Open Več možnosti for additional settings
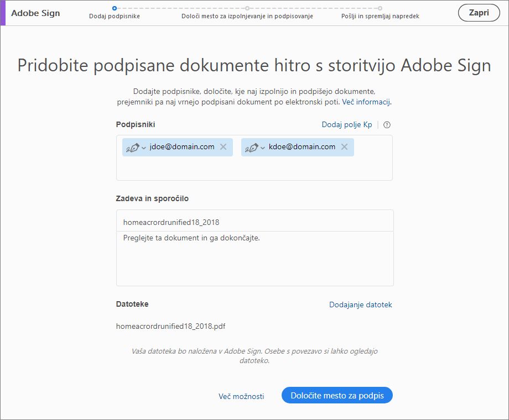 pos(242,396)
